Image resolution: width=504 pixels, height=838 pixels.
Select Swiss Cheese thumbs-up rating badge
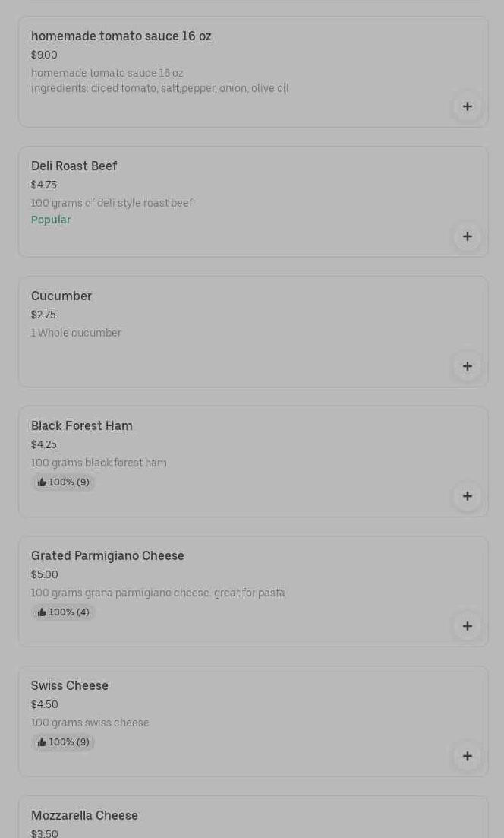click(64, 742)
